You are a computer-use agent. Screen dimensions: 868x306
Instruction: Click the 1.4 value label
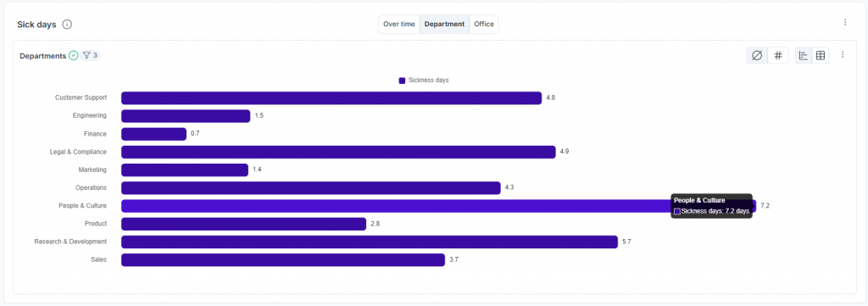[257, 170]
